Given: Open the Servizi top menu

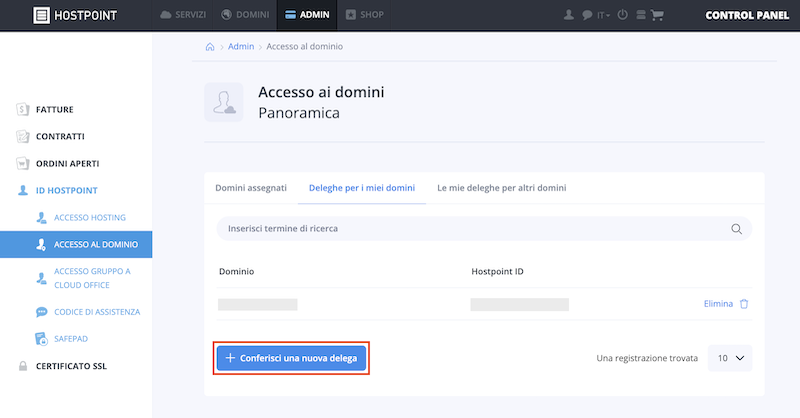Looking at the screenshot, I should coord(183,15).
